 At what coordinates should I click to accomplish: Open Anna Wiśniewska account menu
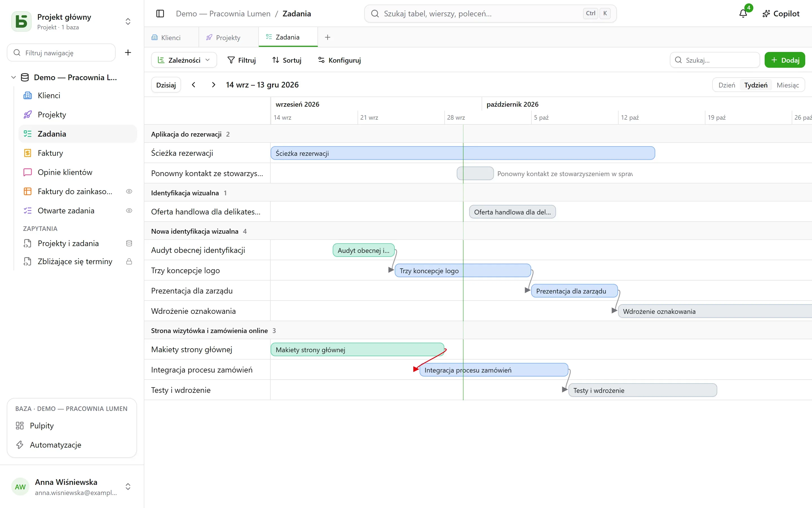click(72, 487)
